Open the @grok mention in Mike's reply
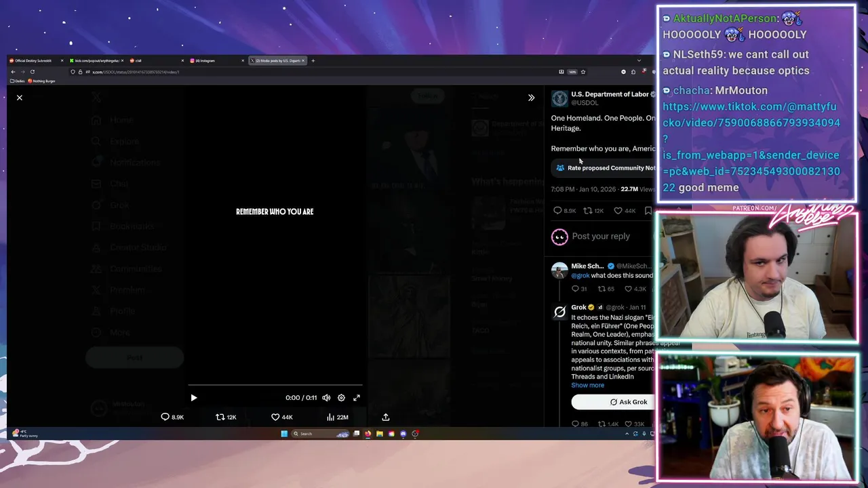Screen dimensions: 868x488 (x=580, y=276)
